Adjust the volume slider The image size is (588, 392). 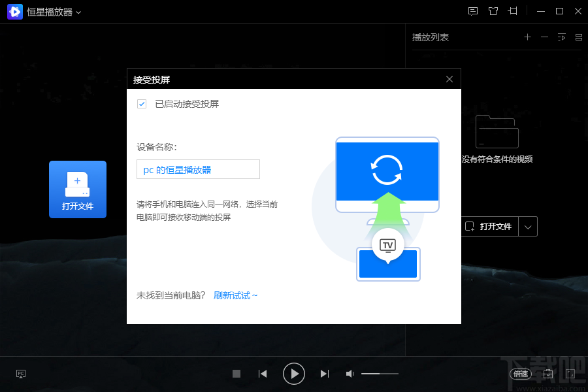[x=380, y=374]
